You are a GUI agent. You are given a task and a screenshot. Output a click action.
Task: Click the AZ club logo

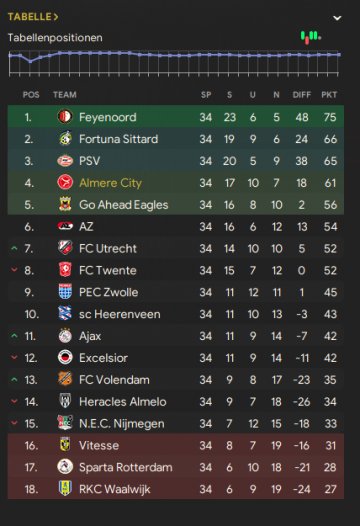(65, 226)
